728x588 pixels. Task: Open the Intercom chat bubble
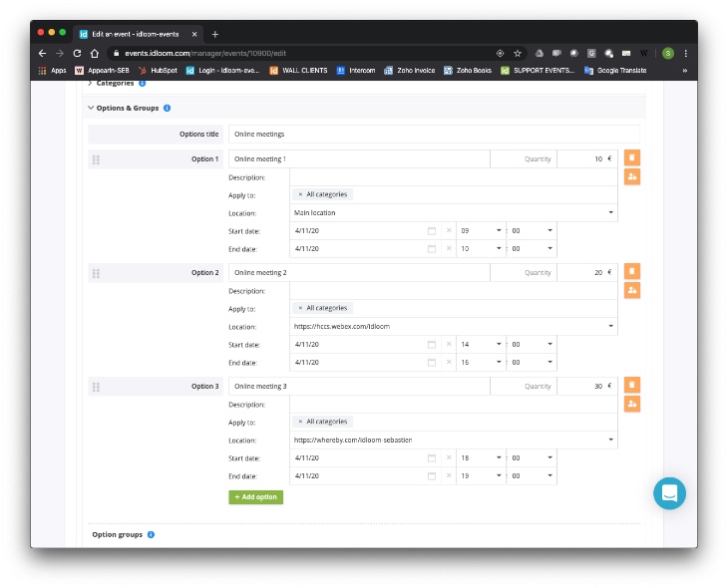point(669,493)
